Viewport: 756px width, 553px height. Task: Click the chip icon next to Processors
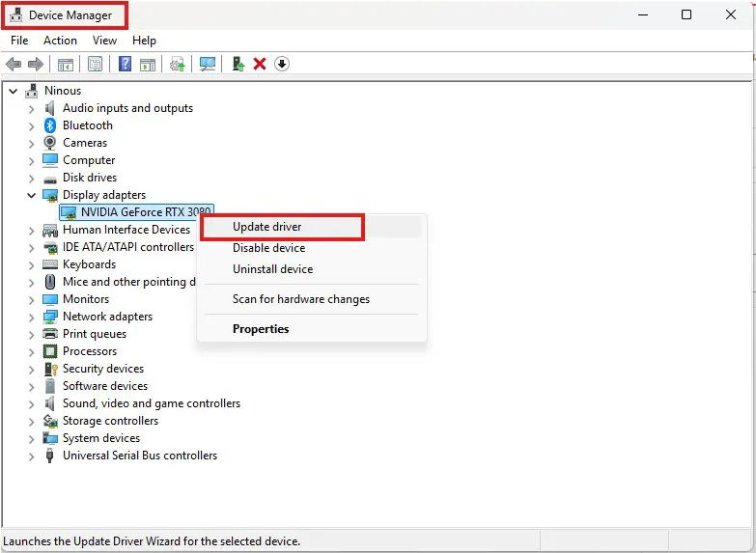coord(50,351)
